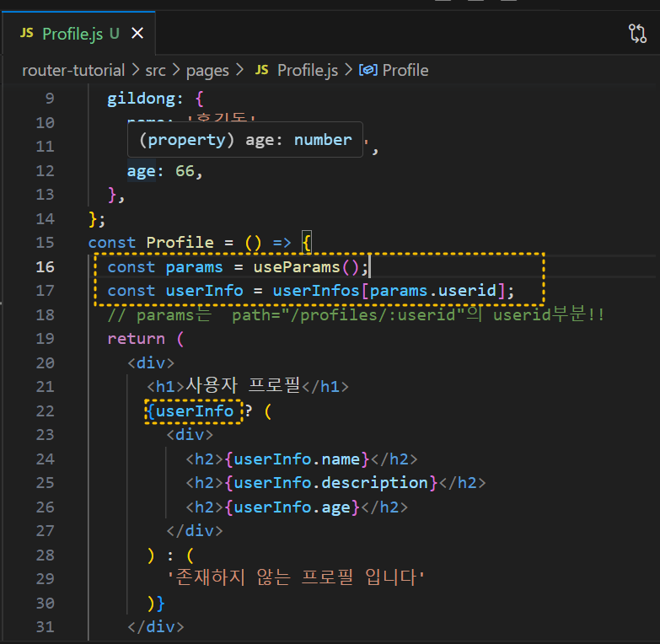Click the value 66 on line 12
660x644 pixels.
click(185, 171)
